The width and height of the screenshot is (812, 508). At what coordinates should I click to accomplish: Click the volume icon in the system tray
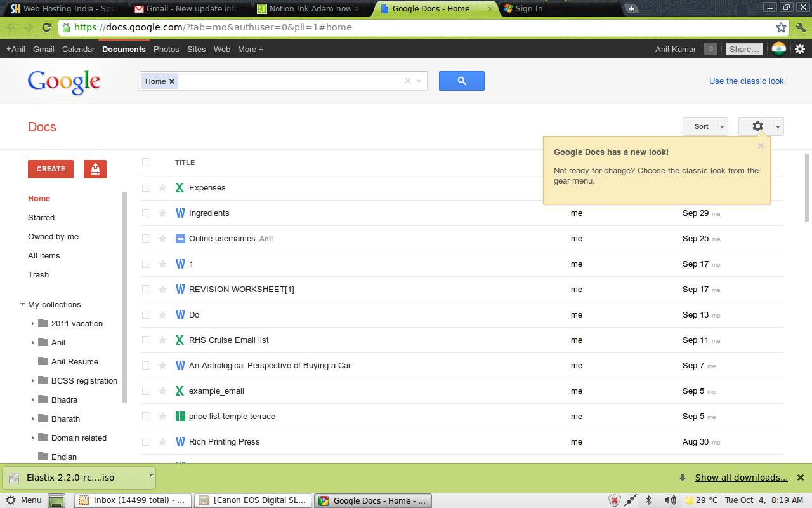point(671,500)
